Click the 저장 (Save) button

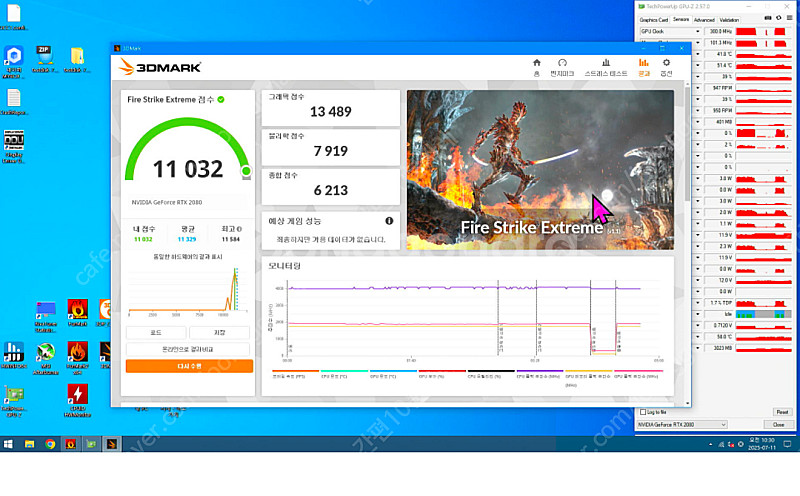pyautogui.click(x=219, y=333)
